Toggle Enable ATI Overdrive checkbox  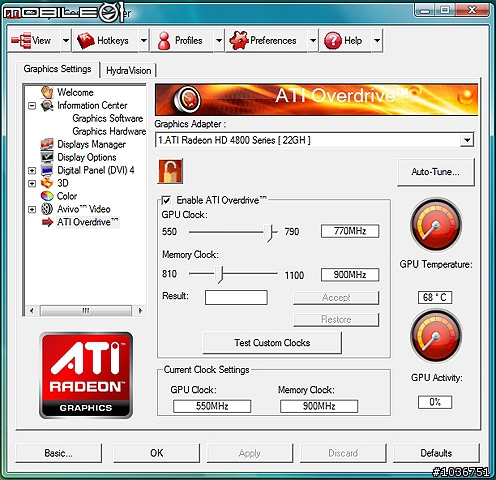tap(166, 200)
